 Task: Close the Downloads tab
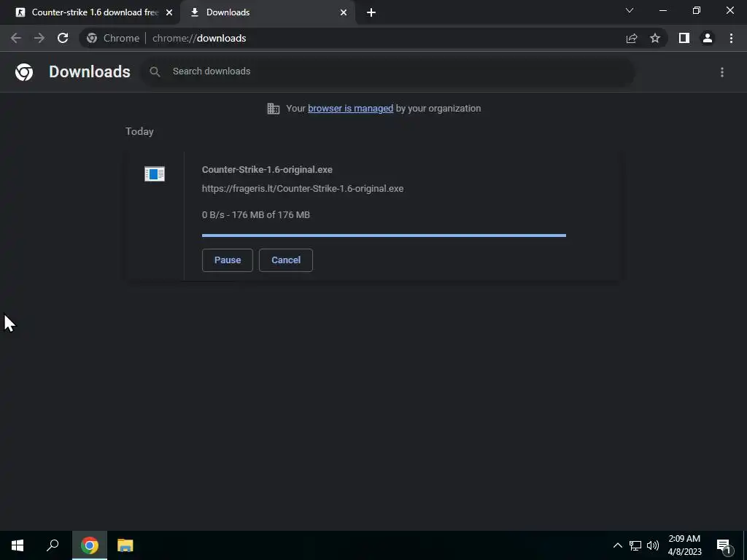tap(344, 12)
